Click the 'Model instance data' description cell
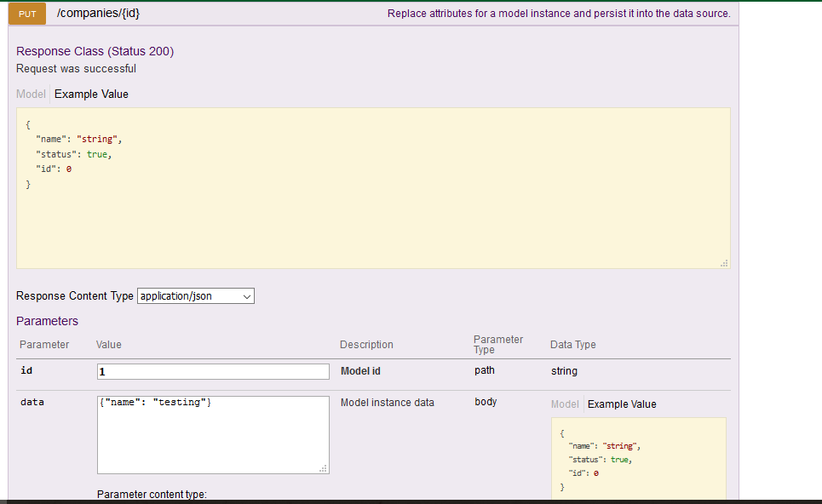Image resolution: width=822 pixels, height=504 pixels. (x=388, y=403)
